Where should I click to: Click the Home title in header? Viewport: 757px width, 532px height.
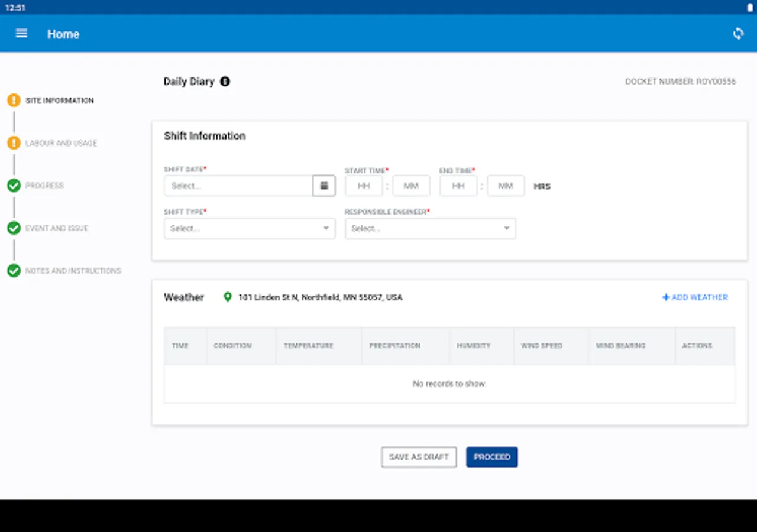[x=63, y=34]
